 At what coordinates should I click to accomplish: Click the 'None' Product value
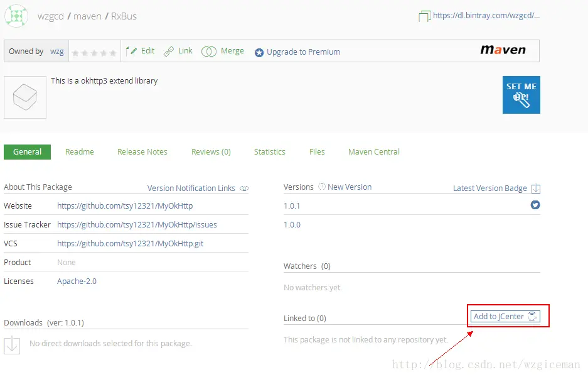click(x=67, y=263)
